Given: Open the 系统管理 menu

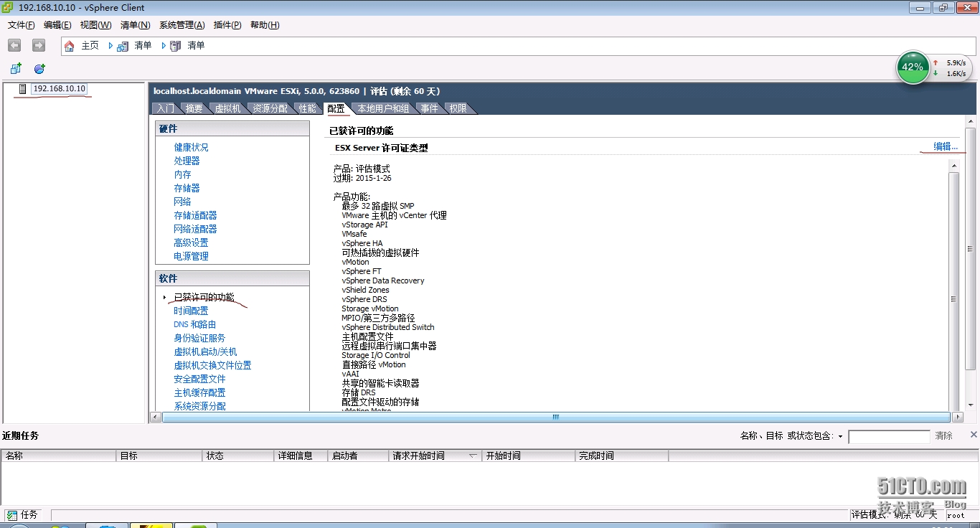Looking at the screenshot, I should [182, 25].
